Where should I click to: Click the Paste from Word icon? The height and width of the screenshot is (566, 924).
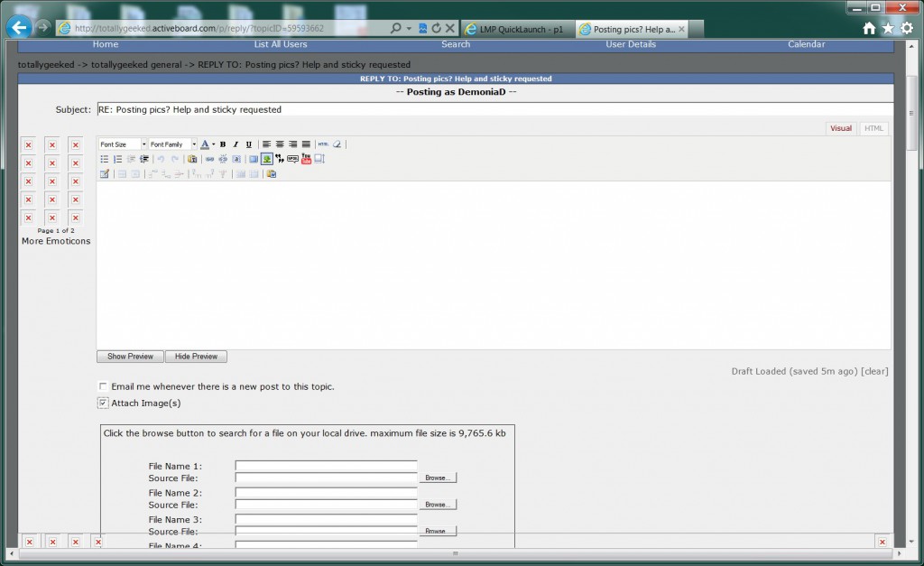click(271, 173)
